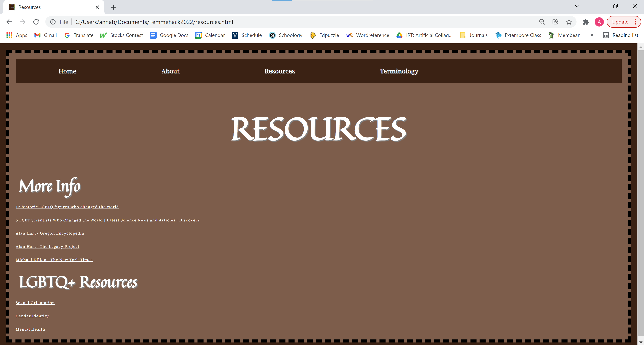Open the profile avatar A

click(599, 22)
